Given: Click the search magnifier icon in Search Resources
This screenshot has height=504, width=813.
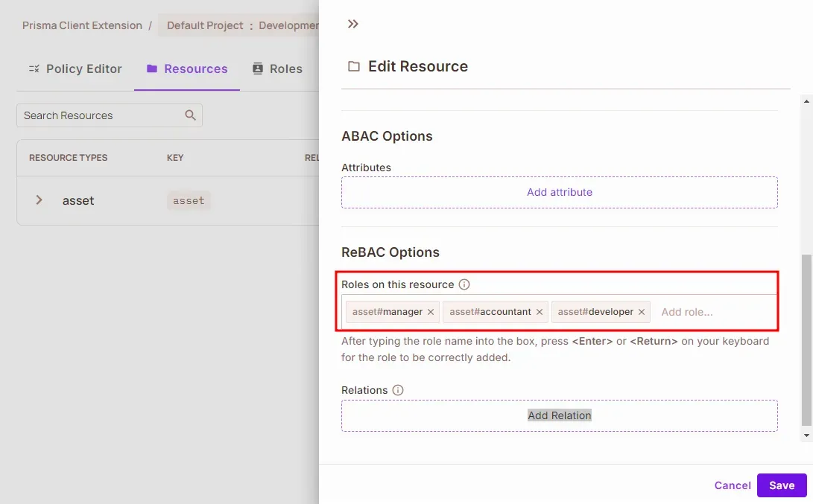Looking at the screenshot, I should pos(190,115).
